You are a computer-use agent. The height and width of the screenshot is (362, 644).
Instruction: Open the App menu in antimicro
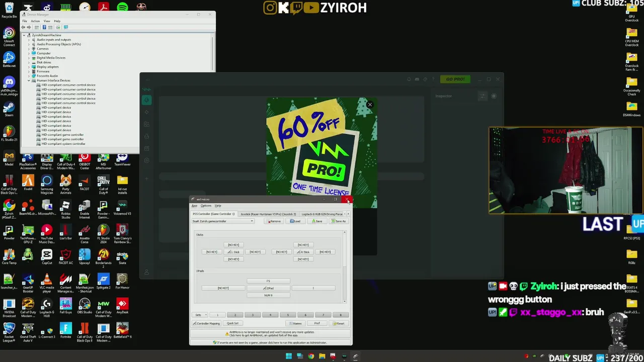coord(194,206)
